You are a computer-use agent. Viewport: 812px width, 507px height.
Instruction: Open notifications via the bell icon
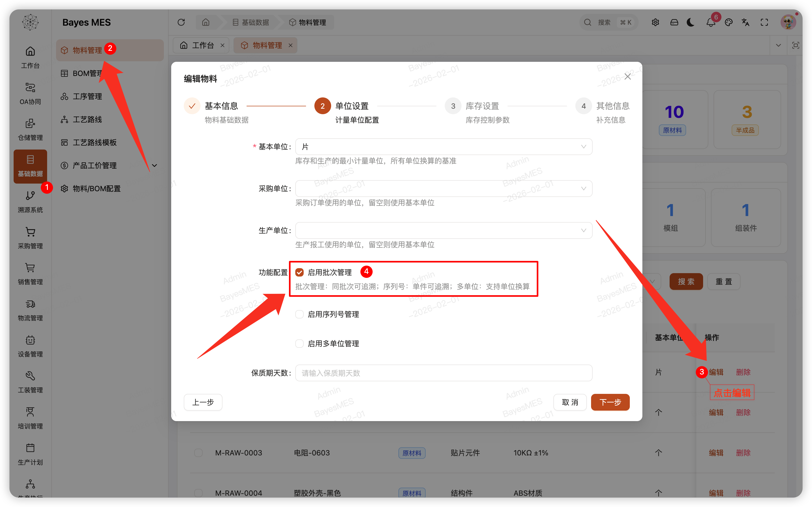coord(710,22)
